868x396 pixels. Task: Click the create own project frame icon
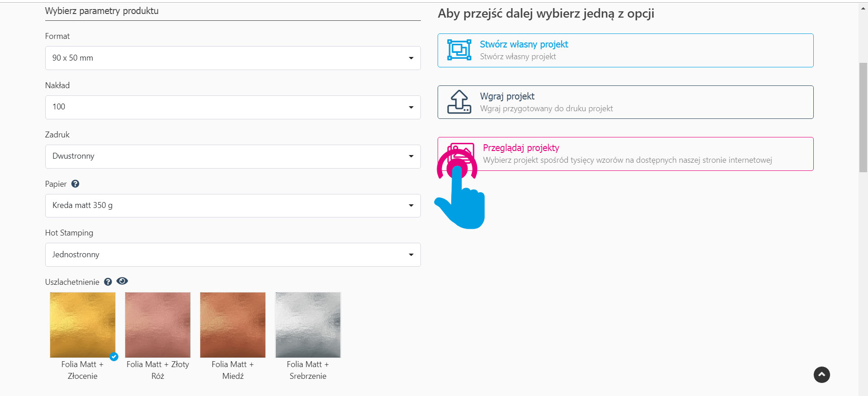(459, 50)
